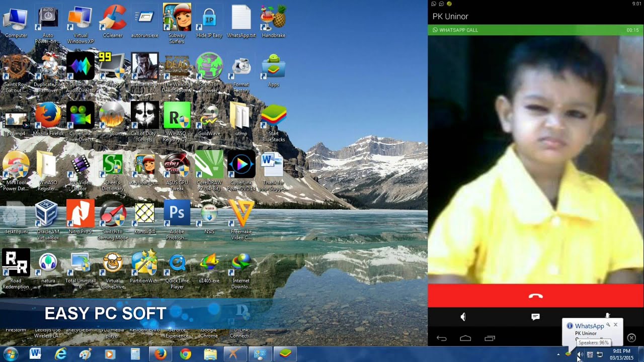
Task: Select the Mozilla Firefox desktop shortcut
Action: 48,120
